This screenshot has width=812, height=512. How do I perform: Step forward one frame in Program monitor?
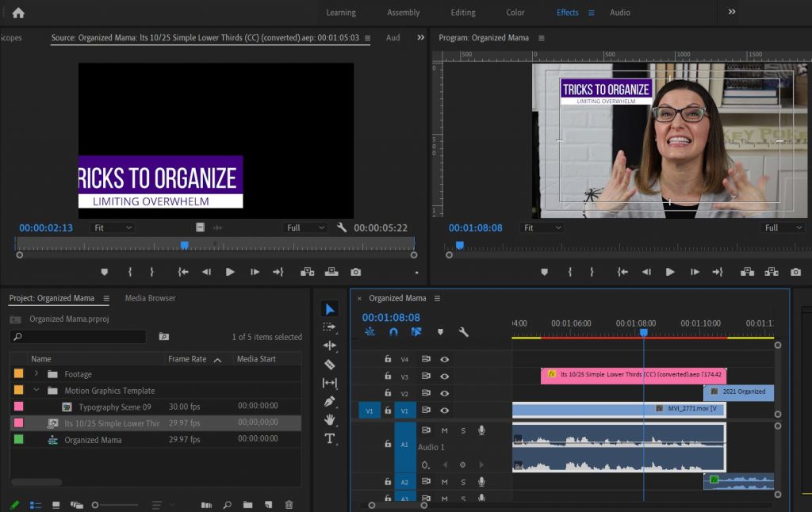tap(695, 272)
